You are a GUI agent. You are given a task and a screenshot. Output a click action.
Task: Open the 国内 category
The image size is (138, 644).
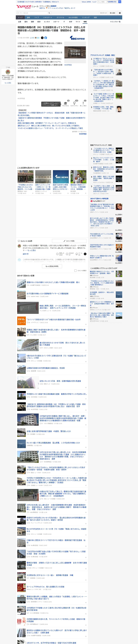[x=26, y=22]
